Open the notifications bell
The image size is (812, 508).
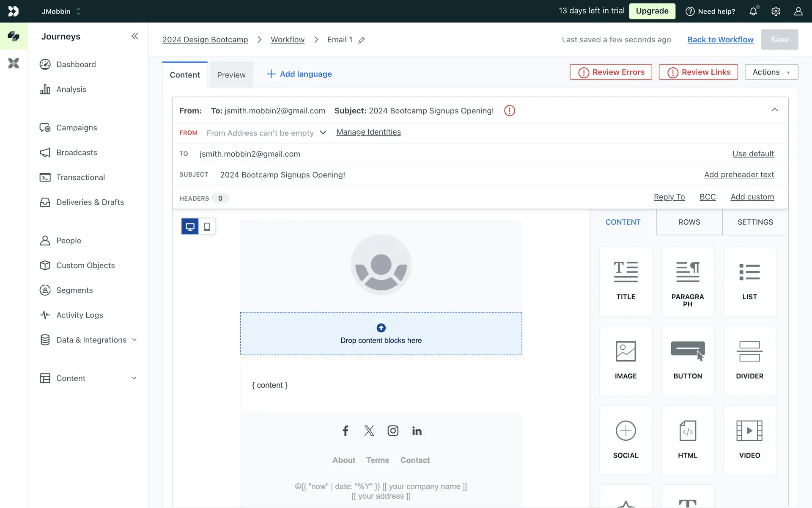pos(753,11)
